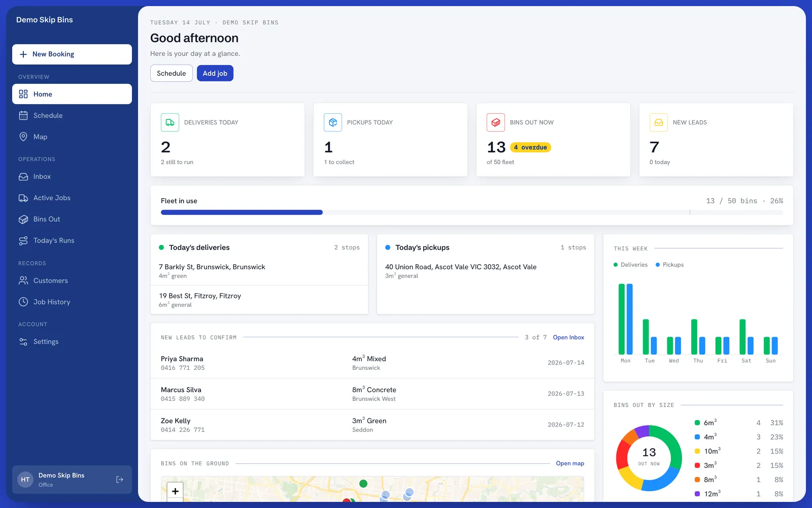Open pickup stop 40 Union Road, Ascot Vale
The height and width of the screenshot is (508, 812).
click(x=486, y=271)
